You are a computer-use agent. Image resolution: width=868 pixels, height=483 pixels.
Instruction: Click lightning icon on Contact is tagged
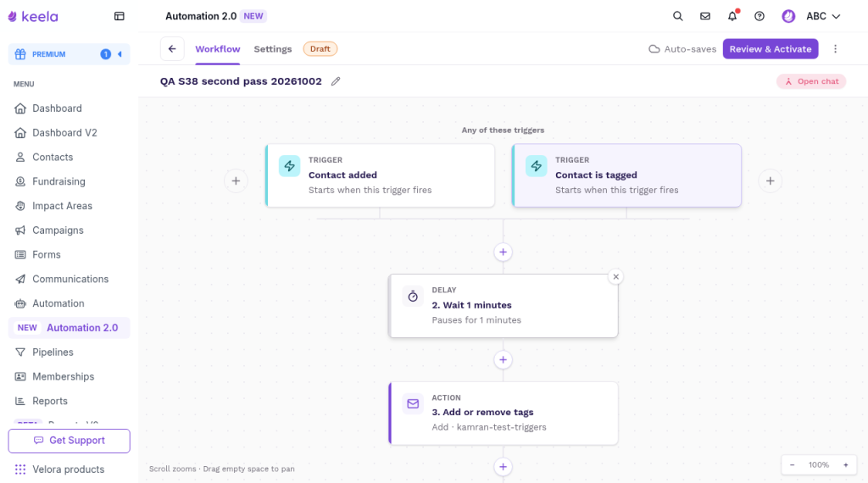[537, 166]
